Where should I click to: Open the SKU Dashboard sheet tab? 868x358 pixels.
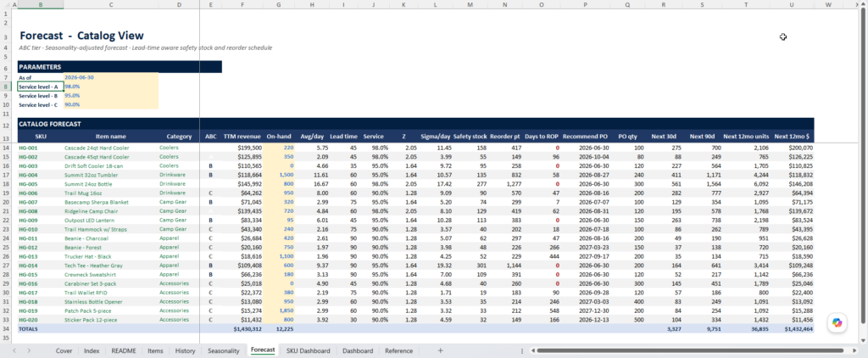point(308,351)
